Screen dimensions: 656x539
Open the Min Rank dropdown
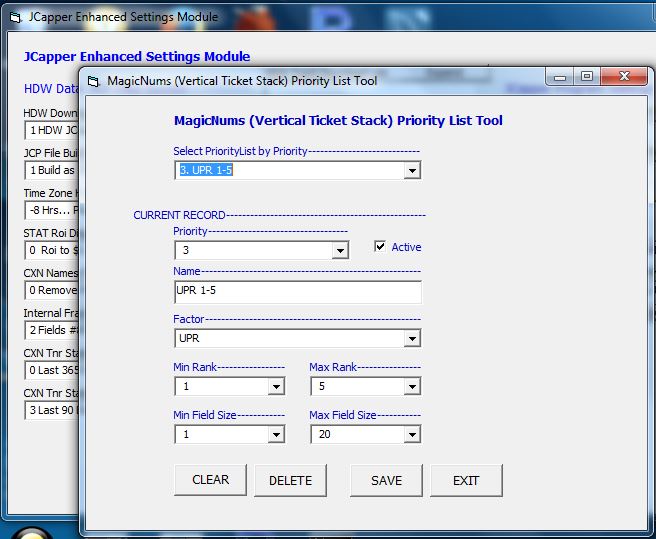click(x=276, y=386)
